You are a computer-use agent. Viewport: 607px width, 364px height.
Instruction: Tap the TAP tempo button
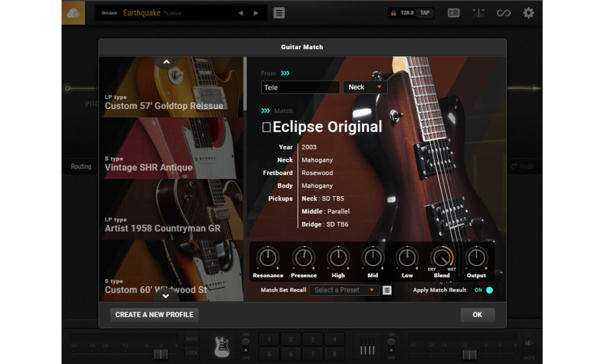coord(424,13)
